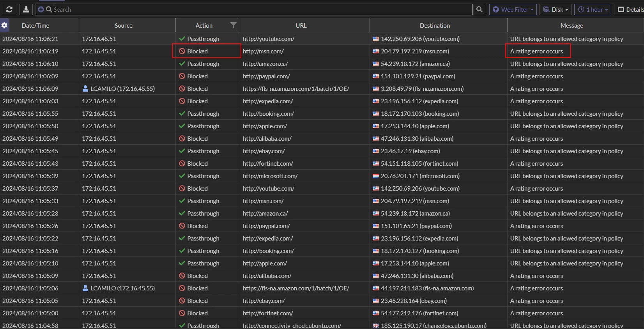This screenshot has height=329, width=644.
Task: Click the green check in the amazon.ca 11:06:10 row
Action: click(182, 64)
